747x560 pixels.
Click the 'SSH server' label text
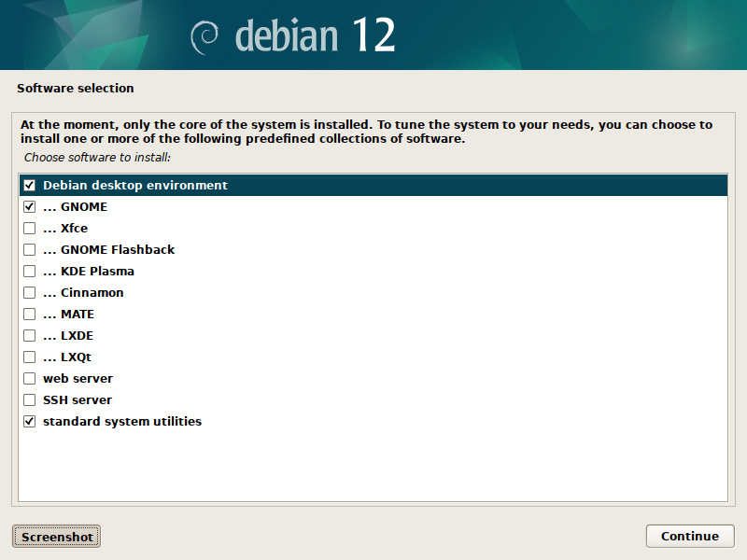click(x=78, y=399)
